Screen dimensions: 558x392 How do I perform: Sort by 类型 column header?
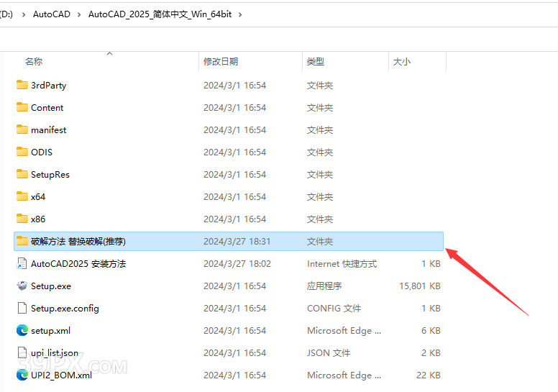316,62
